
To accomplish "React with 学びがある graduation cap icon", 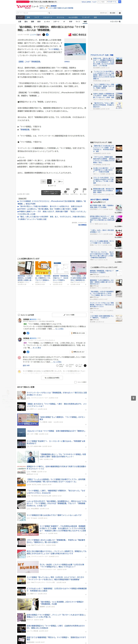I will [66, 192].
